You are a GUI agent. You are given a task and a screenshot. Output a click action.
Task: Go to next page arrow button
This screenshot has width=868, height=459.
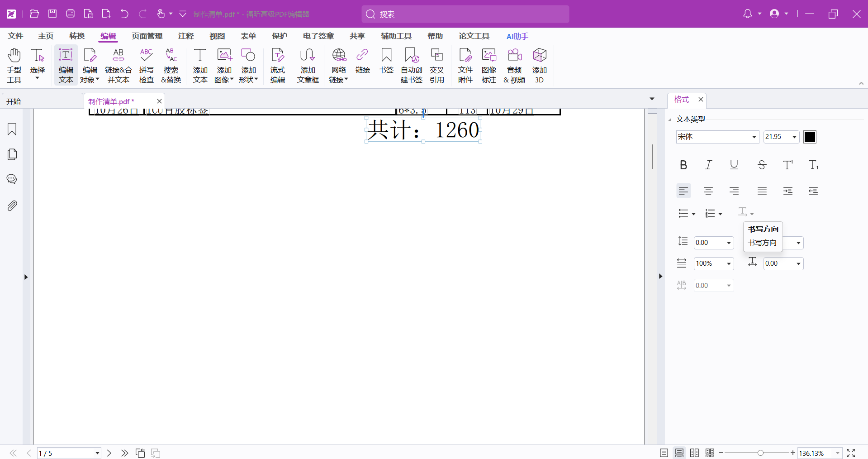click(109, 453)
